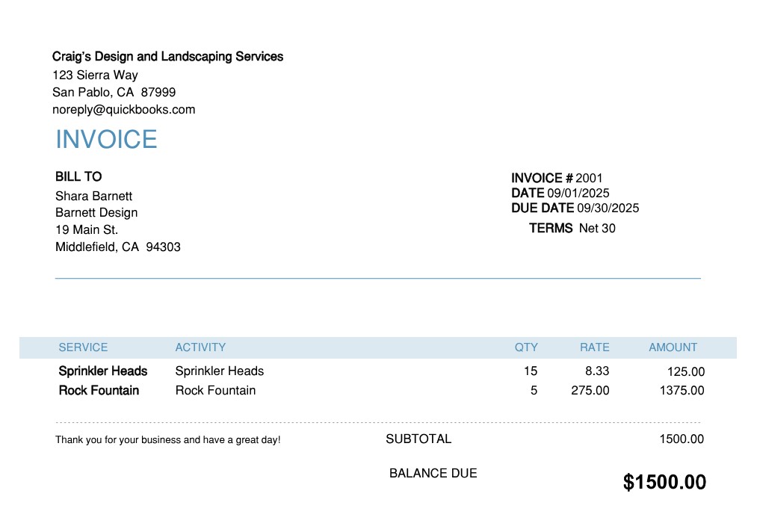
Task: Click the ACTIVITY column header
Action: (x=200, y=347)
